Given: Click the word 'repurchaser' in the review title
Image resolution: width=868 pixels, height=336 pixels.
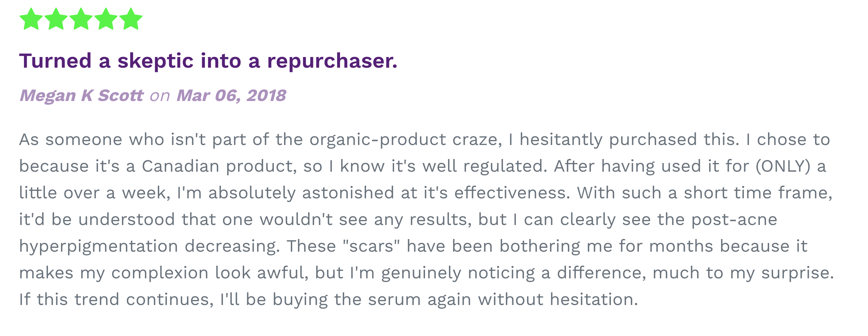Looking at the screenshot, I should (x=332, y=61).
